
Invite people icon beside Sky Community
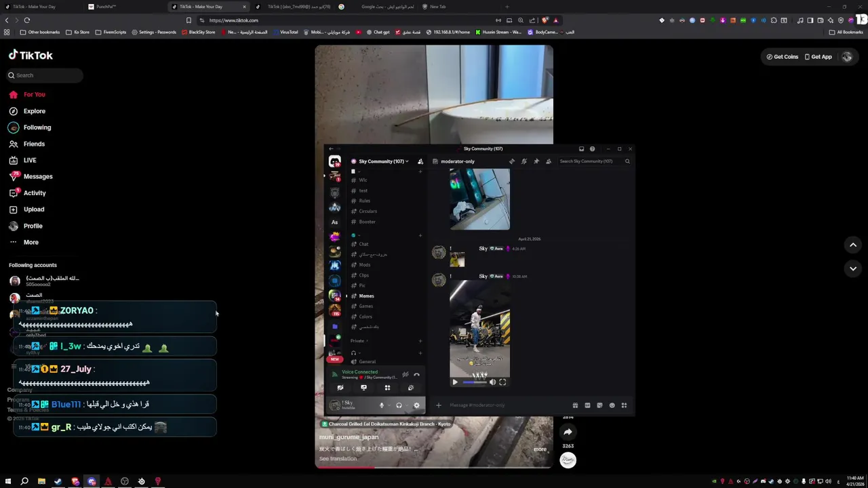point(420,161)
